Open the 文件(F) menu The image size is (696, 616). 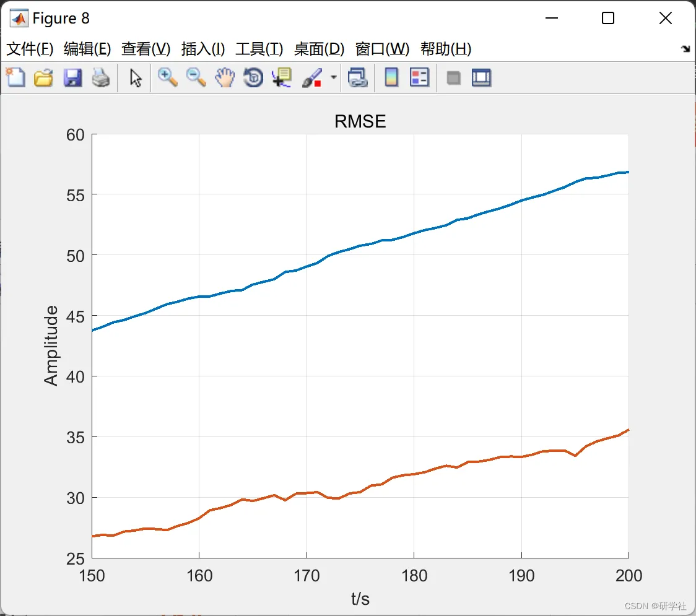tap(30, 49)
